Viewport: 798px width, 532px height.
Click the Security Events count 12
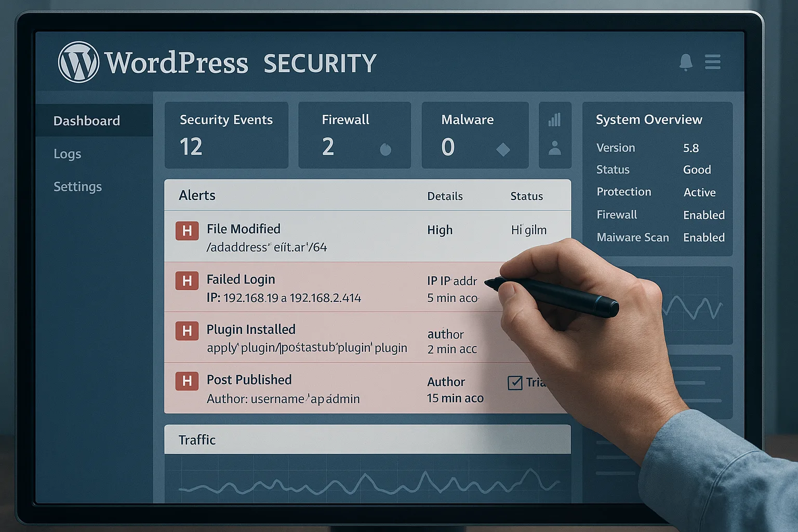point(191,147)
